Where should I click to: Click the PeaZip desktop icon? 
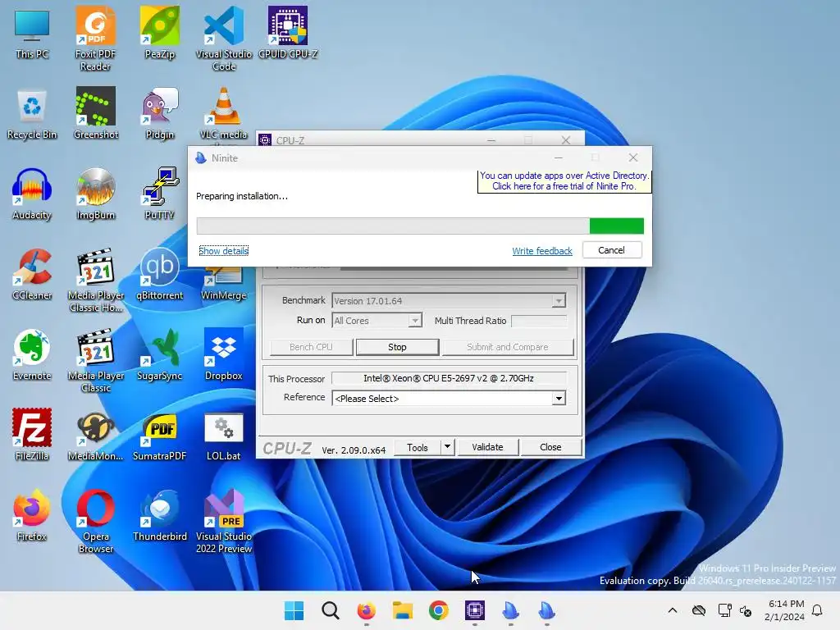click(160, 33)
